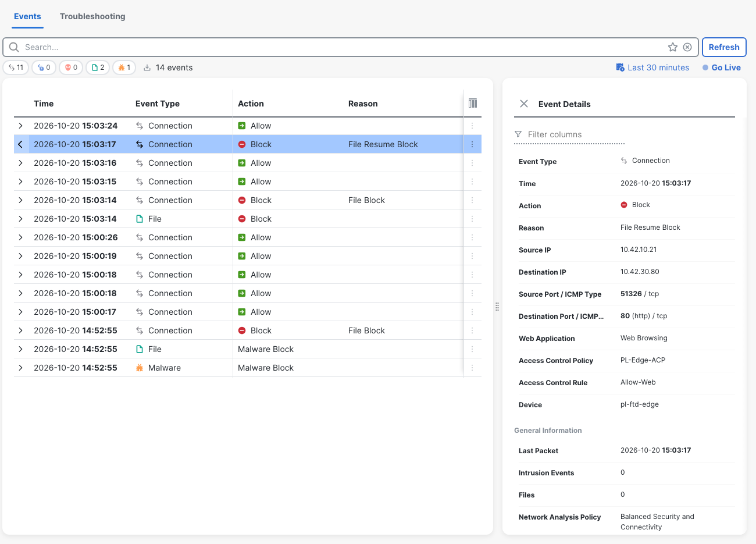This screenshot has width=756, height=544.
Task: Open row menu for 15:03:24 Allow event
Action: (x=472, y=126)
